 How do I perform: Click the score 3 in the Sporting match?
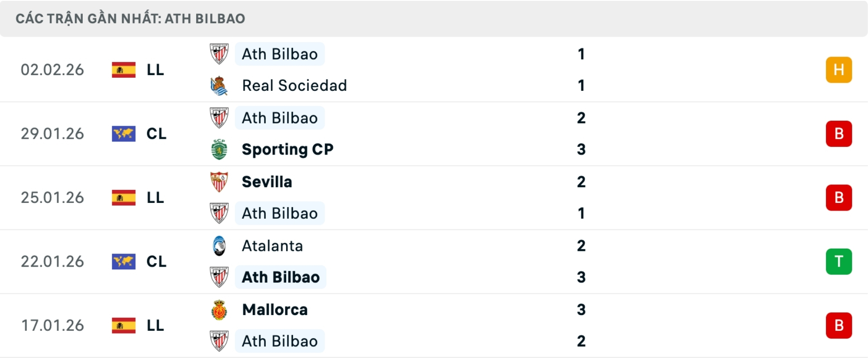[x=582, y=149]
